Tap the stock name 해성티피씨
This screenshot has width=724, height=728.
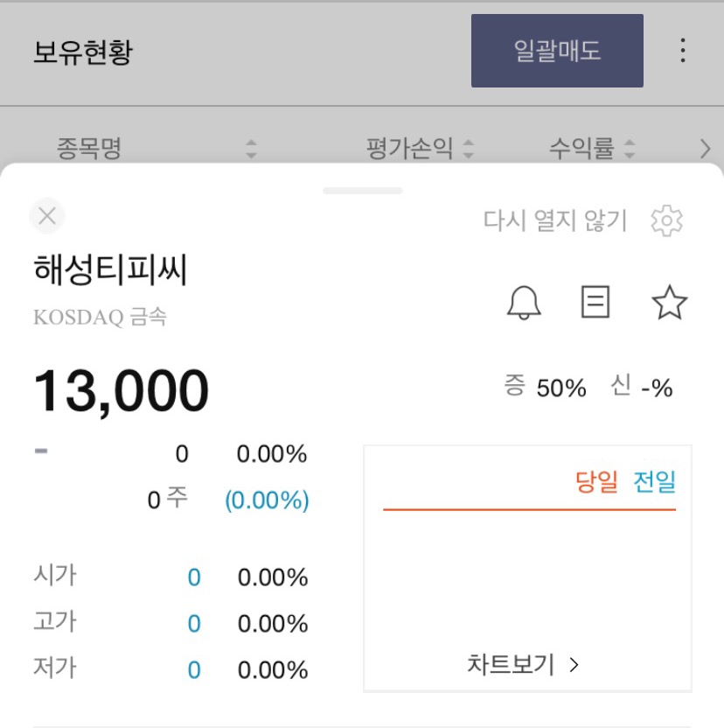110,269
